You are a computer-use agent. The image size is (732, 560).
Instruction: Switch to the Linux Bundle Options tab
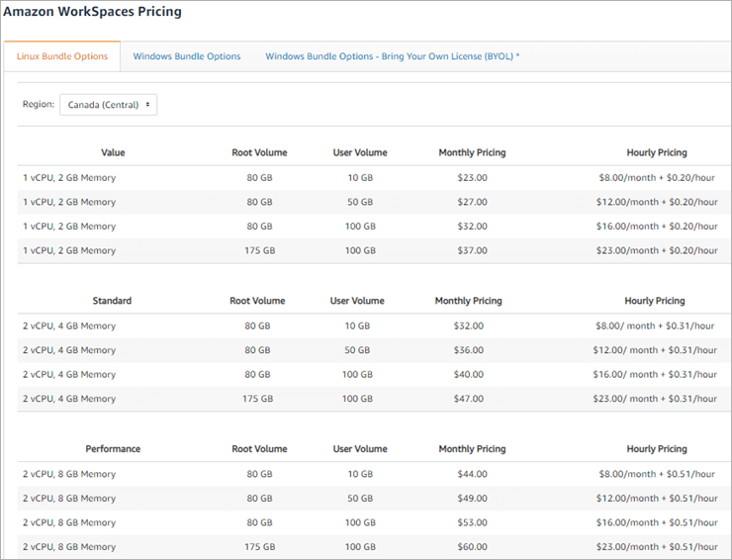(x=62, y=56)
